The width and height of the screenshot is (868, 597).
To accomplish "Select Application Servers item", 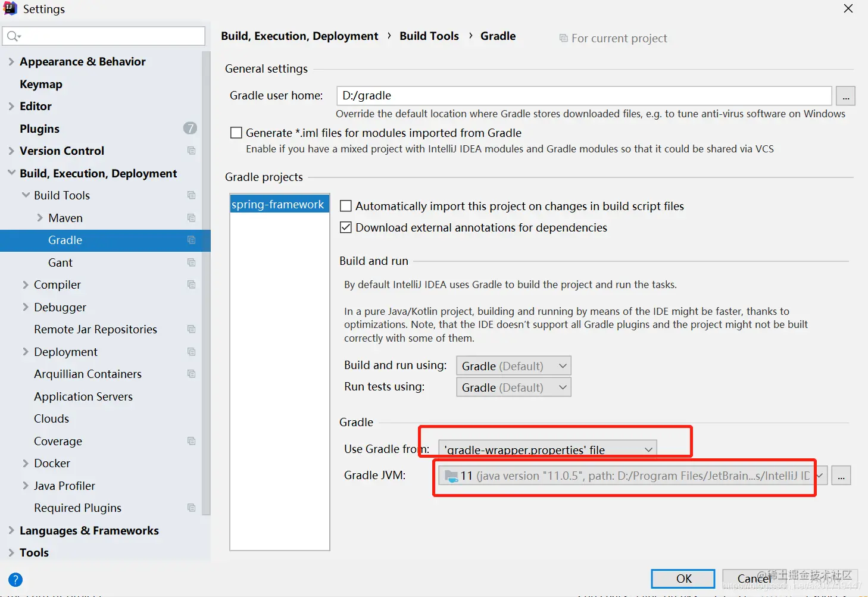I will 83,396.
